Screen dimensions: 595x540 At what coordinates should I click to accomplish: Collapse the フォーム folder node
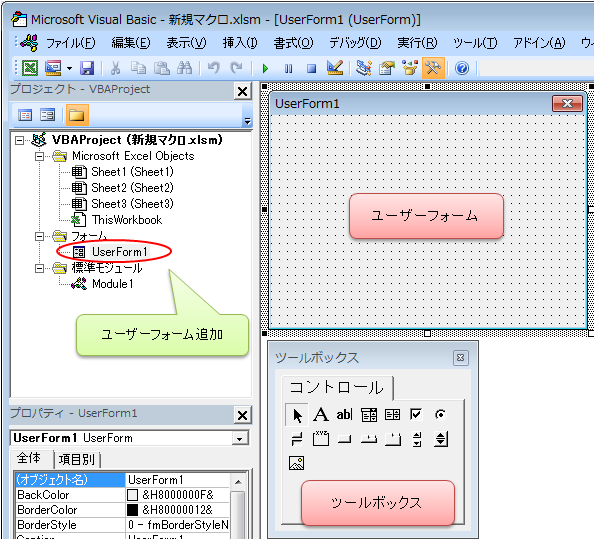[39, 236]
